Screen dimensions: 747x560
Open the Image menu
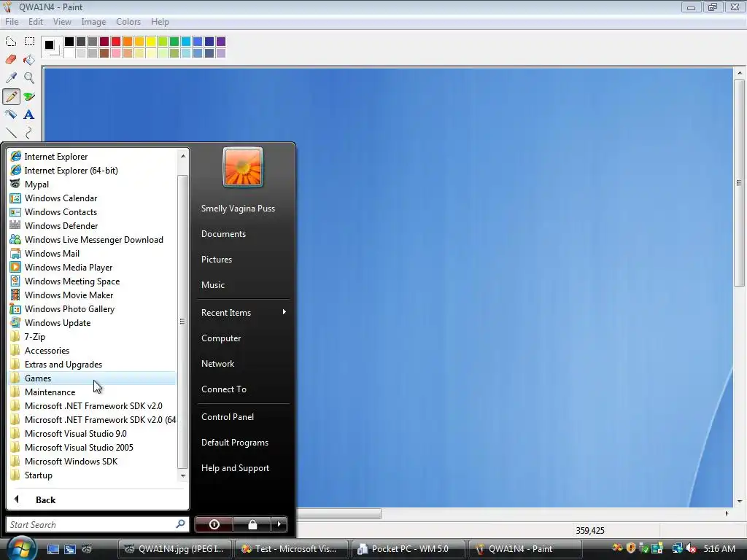tap(93, 22)
